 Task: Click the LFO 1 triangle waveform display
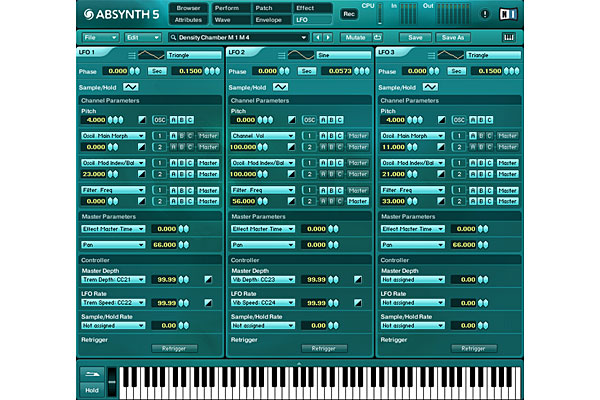tap(151, 55)
